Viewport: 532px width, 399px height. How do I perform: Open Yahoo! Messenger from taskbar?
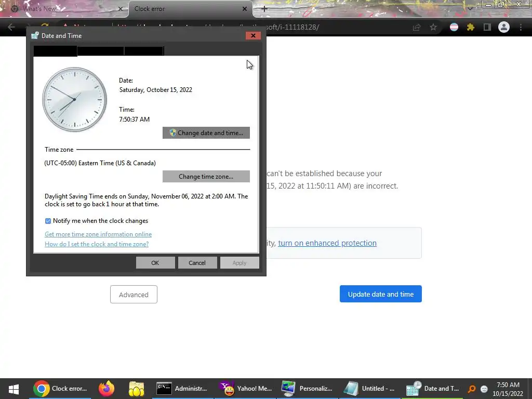pos(245,389)
